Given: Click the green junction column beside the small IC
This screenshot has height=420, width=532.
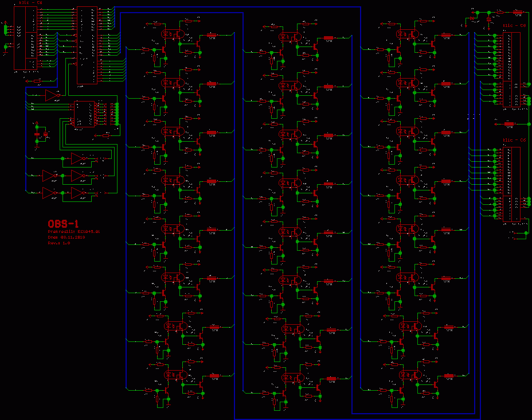Looking at the screenshot, I should pos(117,114).
